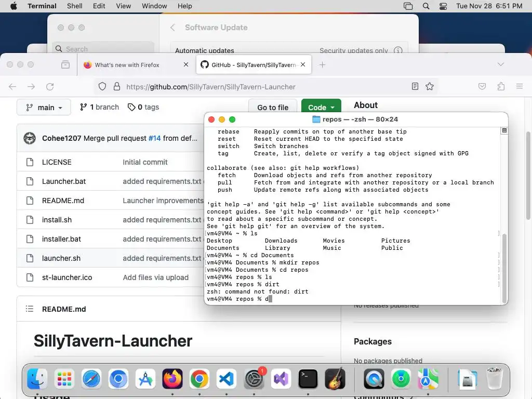Go back in Firefox history
Screen dimensions: 532x399
tap(12, 87)
